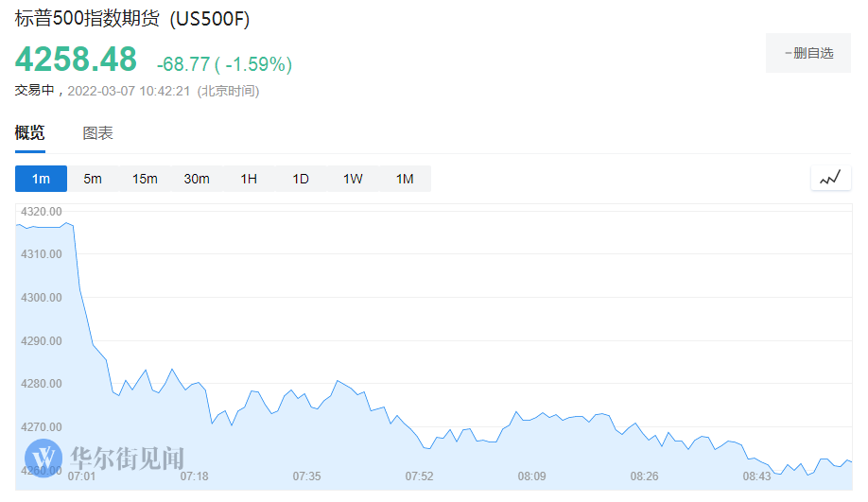Click the current price 4258.48
Viewport: 868px width, 502px height.
pyautogui.click(x=76, y=59)
